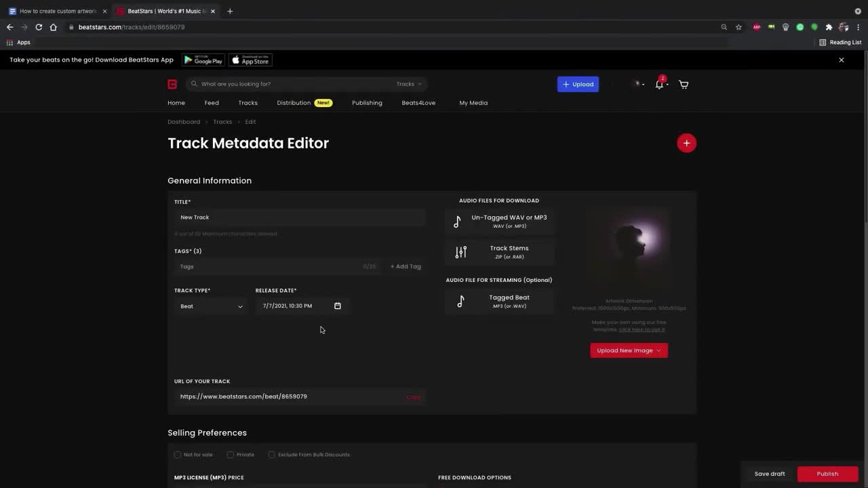Open the shopping cart
The height and width of the screenshot is (488, 868).
point(684,84)
